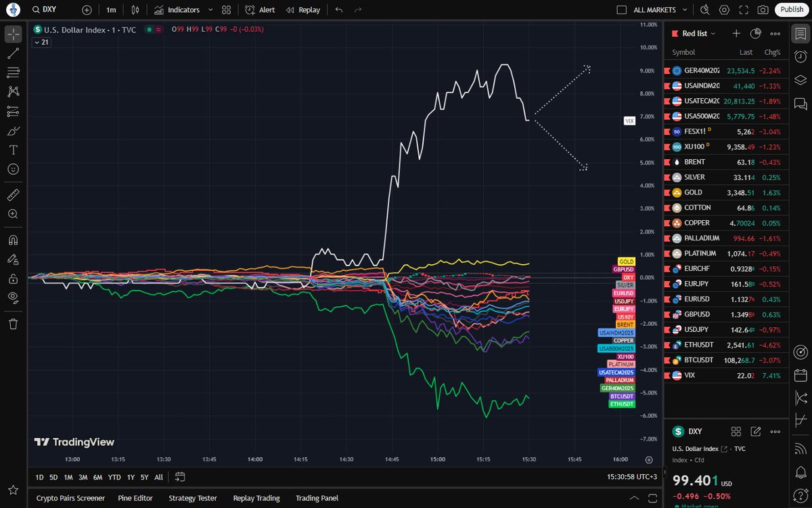The width and height of the screenshot is (812, 508).
Task: Open the UTC+3 timezone menu
Action: click(632, 478)
